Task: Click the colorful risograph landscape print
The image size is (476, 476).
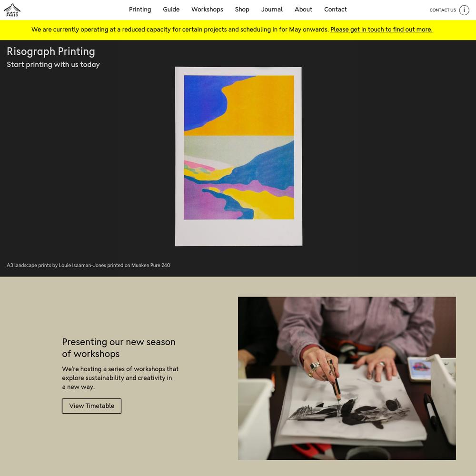Action: [238, 156]
